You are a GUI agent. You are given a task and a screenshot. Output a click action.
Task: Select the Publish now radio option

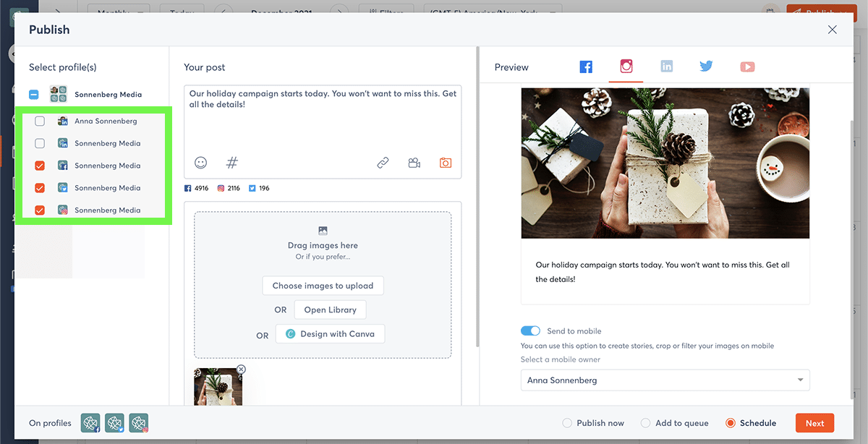567,423
